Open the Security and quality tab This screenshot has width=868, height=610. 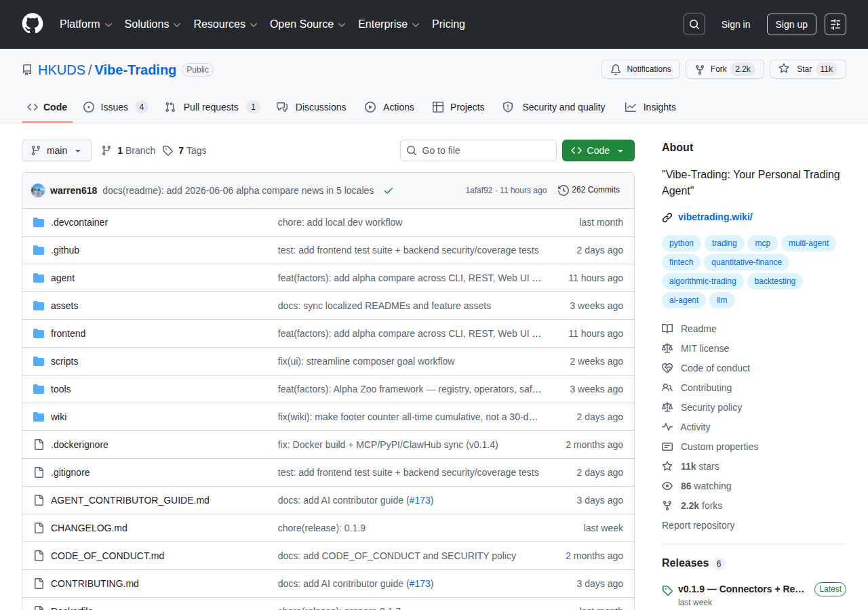pos(554,107)
